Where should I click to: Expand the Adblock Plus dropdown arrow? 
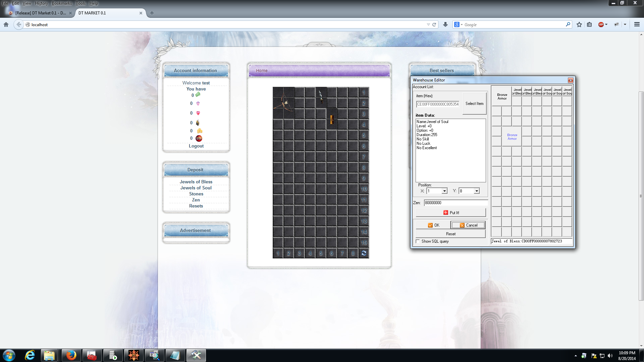606,24
